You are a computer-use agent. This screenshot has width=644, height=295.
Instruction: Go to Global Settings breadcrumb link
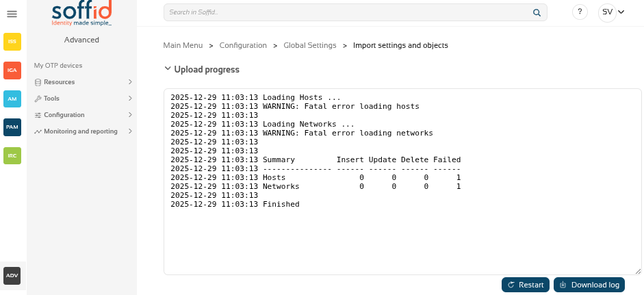point(310,45)
